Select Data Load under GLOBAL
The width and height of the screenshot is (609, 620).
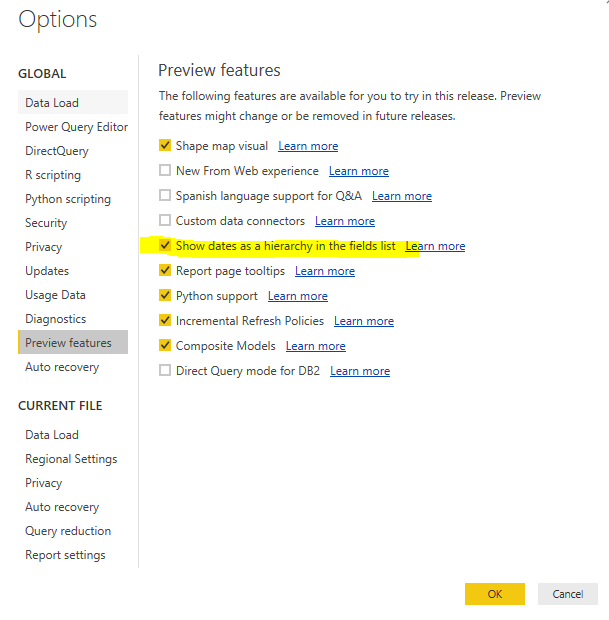[73, 102]
